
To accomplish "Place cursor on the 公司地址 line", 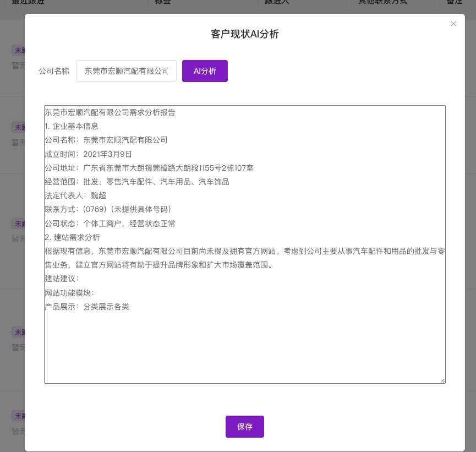I will [149, 168].
